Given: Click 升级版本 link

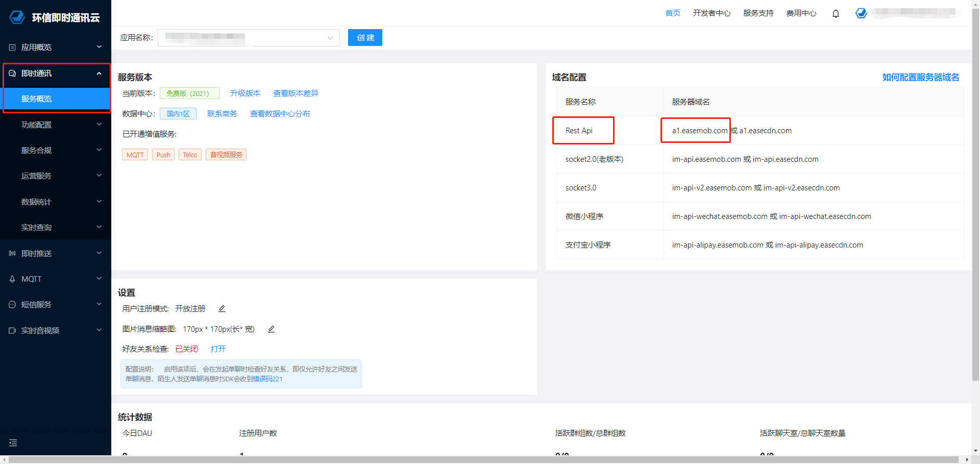Looking at the screenshot, I should tap(245, 93).
